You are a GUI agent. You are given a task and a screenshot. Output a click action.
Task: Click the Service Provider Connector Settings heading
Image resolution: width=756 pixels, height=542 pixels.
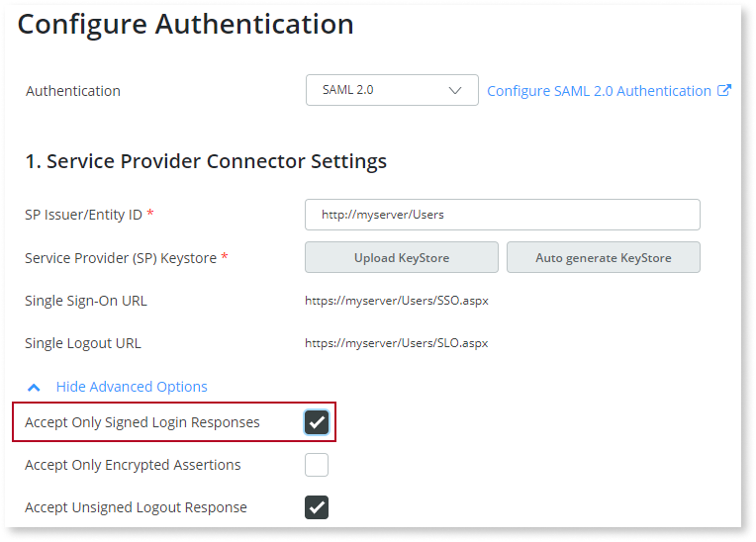pyautogui.click(x=206, y=160)
